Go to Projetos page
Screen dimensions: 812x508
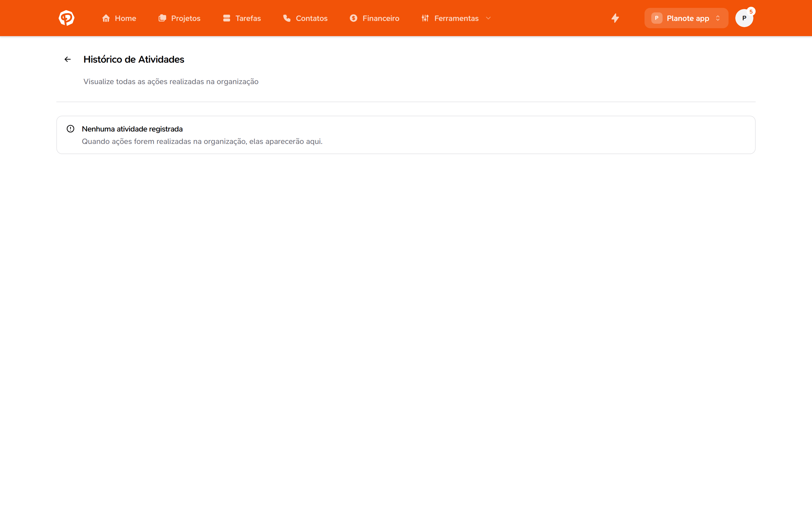pos(180,18)
